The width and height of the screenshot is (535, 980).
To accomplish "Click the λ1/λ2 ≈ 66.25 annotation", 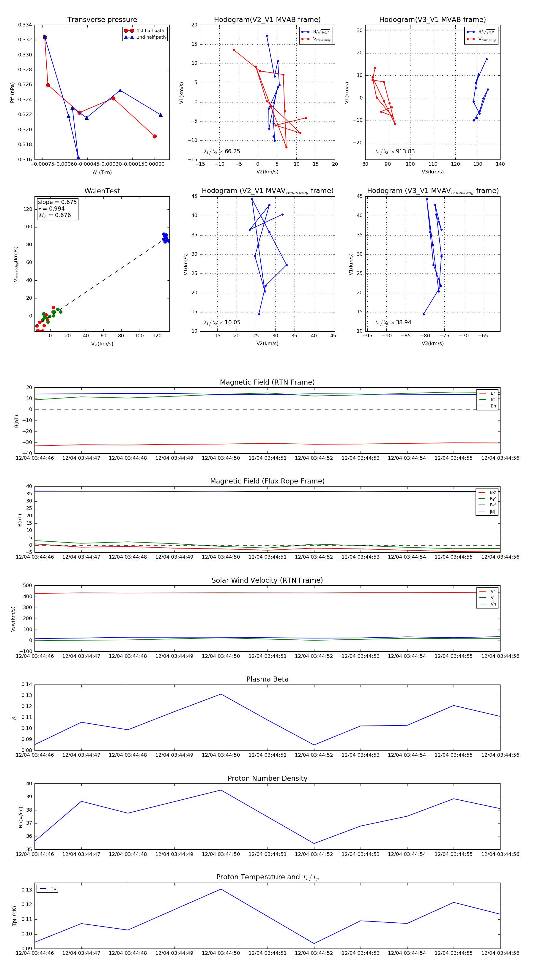I will tap(222, 151).
